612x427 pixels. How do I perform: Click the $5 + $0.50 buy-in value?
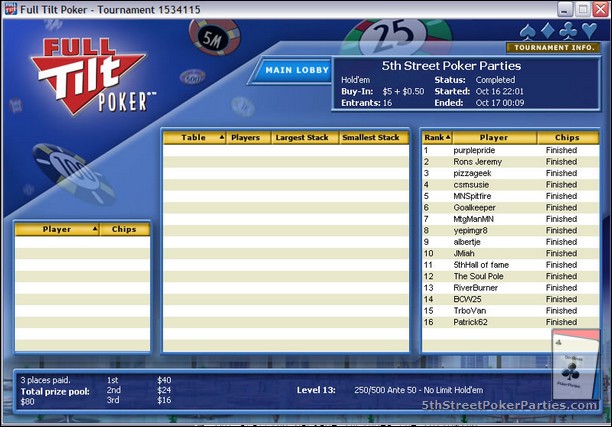coord(403,92)
